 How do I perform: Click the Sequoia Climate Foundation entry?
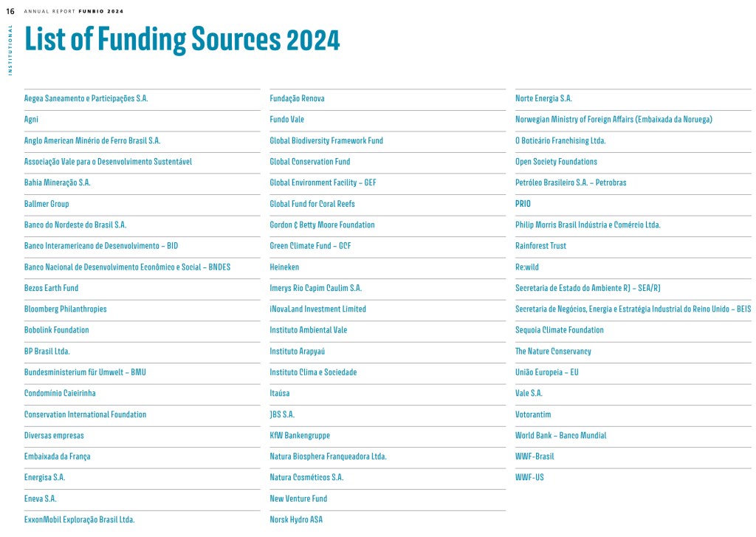click(x=560, y=330)
